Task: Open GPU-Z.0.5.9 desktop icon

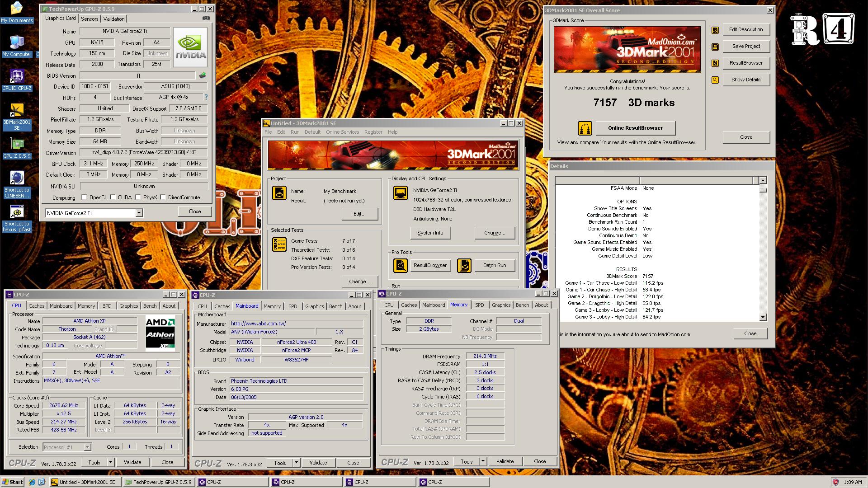Action: point(17,148)
